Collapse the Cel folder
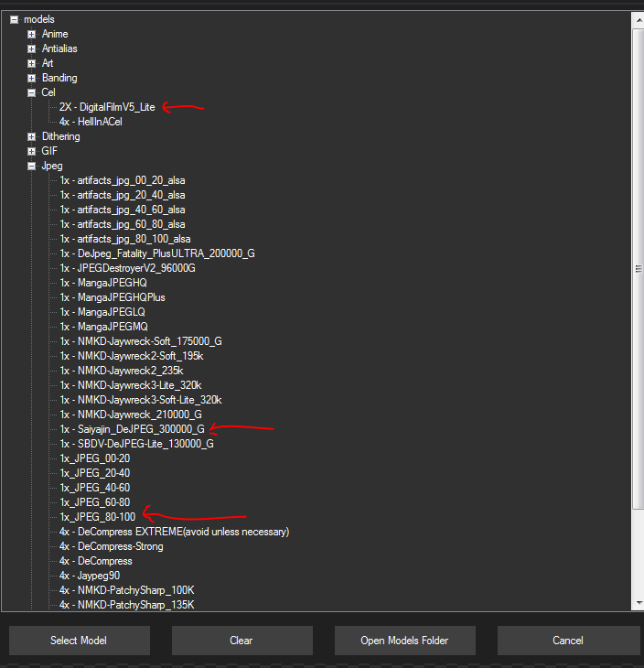 (x=31, y=92)
